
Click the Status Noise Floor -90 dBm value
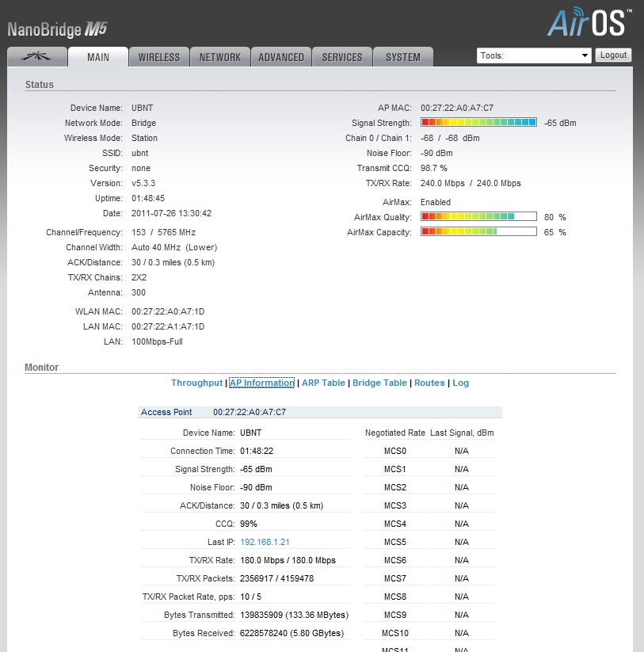pos(436,153)
